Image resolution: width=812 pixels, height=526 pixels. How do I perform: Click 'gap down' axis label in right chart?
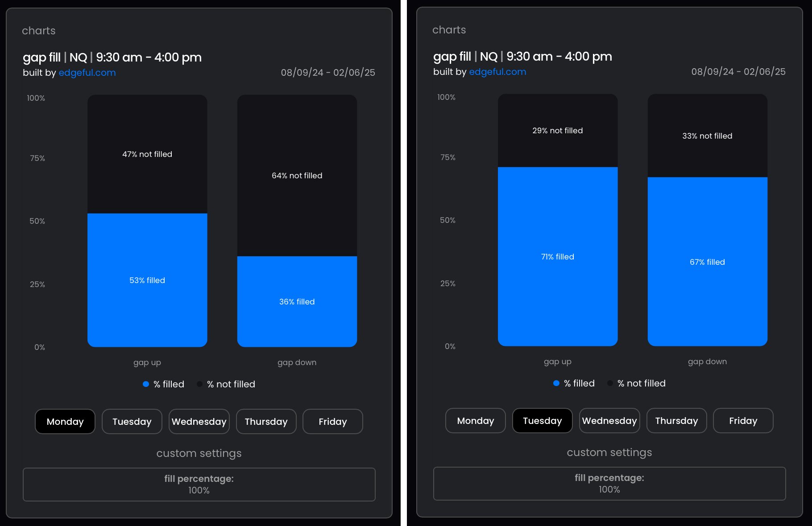(x=708, y=362)
